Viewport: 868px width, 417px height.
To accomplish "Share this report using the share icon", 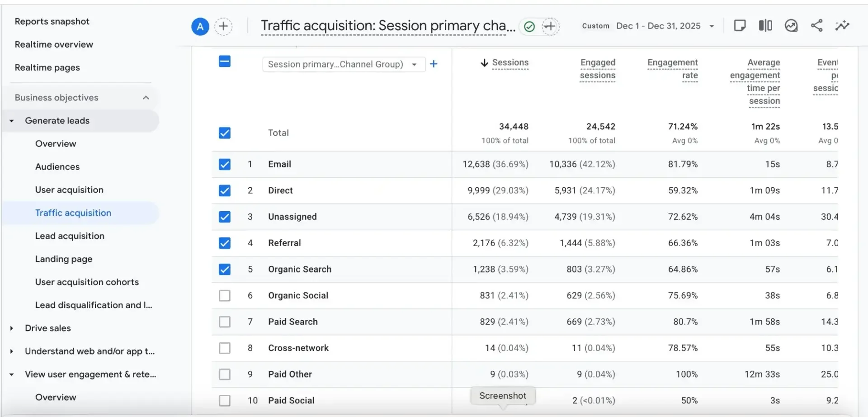I will (816, 26).
